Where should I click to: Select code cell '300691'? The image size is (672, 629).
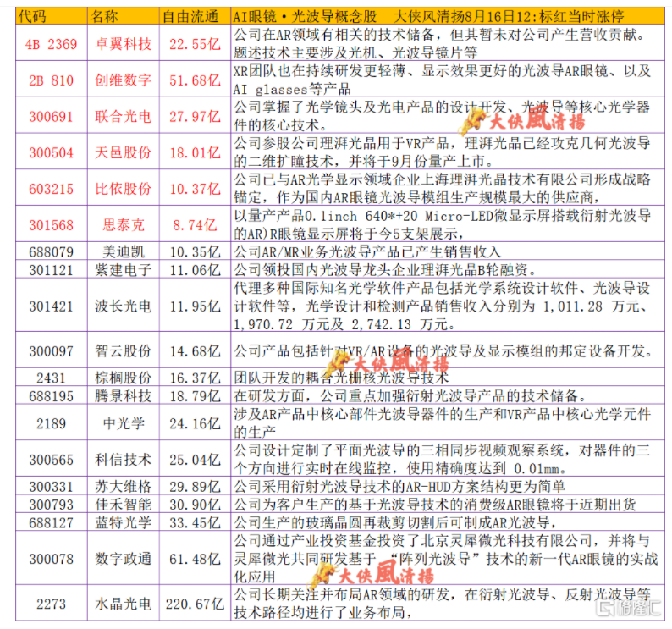tap(52, 116)
